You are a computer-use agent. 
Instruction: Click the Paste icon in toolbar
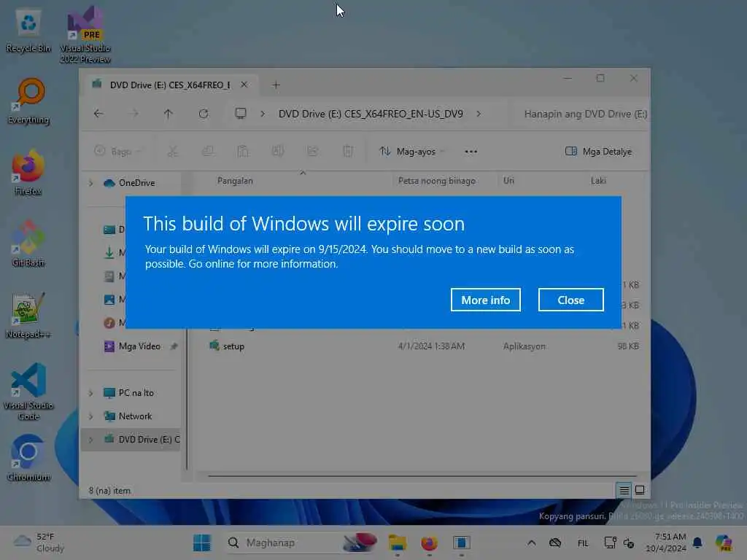[x=243, y=152]
